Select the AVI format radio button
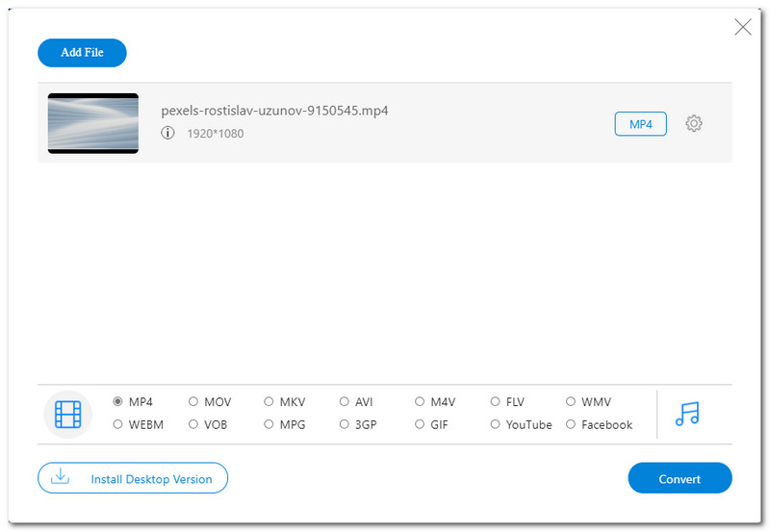 (x=345, y=402)
